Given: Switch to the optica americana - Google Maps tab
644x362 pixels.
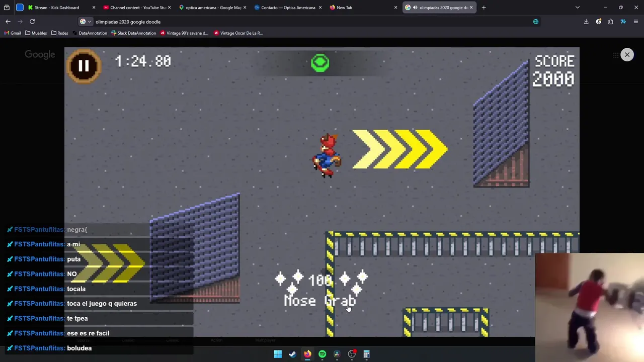Looking at the screenshot, I should pyautogui.click(x=212, y=8).
